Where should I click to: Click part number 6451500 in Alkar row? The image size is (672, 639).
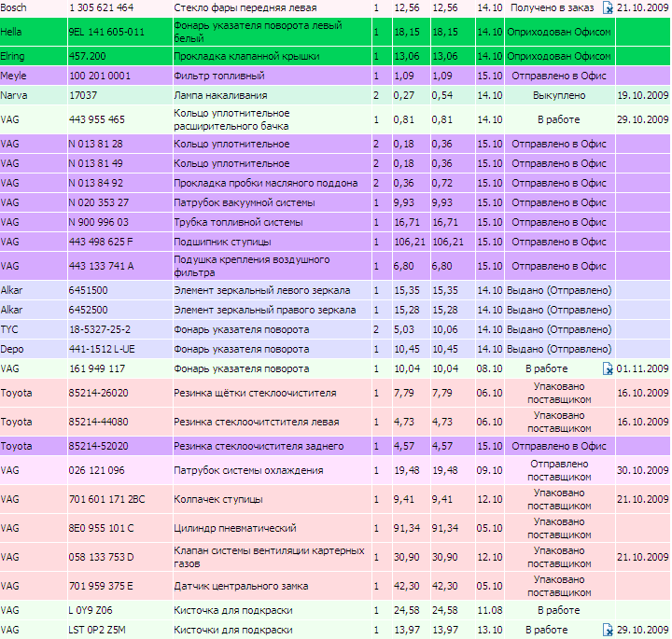click(89, 290)
